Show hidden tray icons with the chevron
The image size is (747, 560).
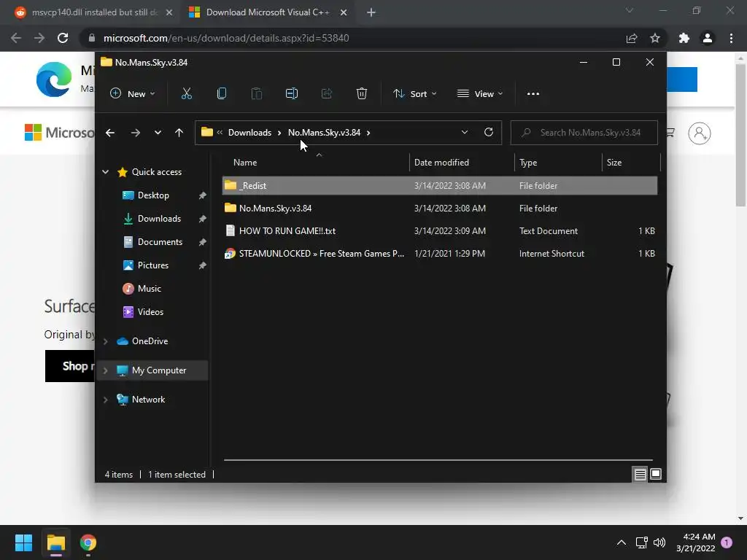622,542
